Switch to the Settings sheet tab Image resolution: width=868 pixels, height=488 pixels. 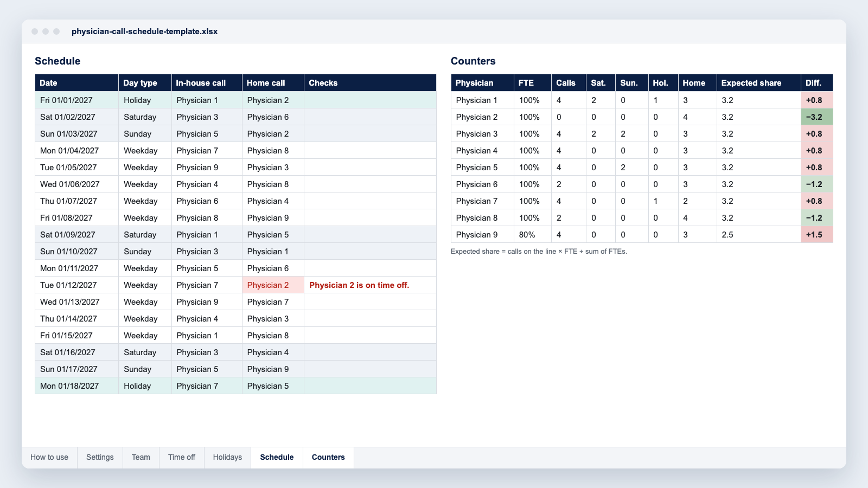tap(100, 457)
